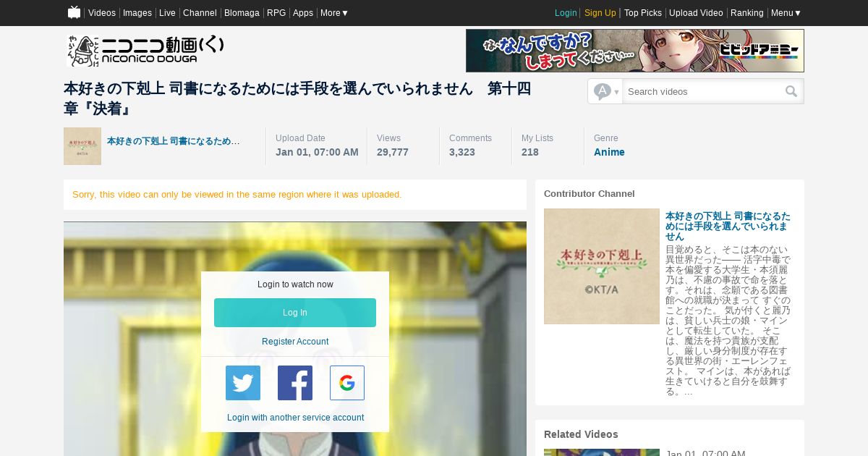
Task: Click the banner advertisement at top
Action: click(635, 51)
